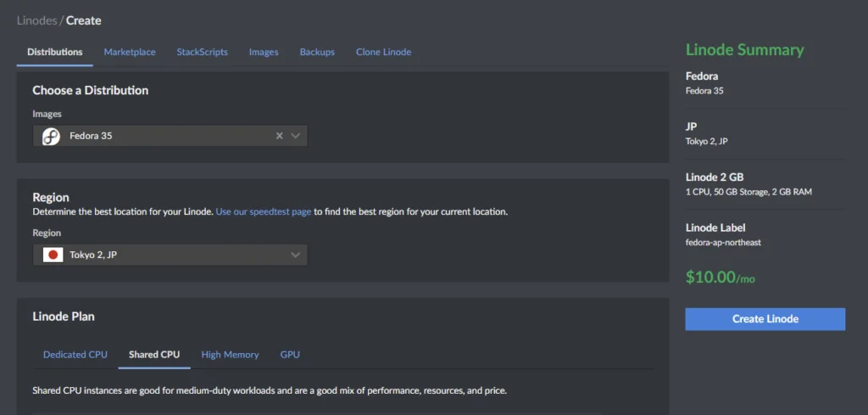
Task: Show High Memory plans
Action: point(230,355)
